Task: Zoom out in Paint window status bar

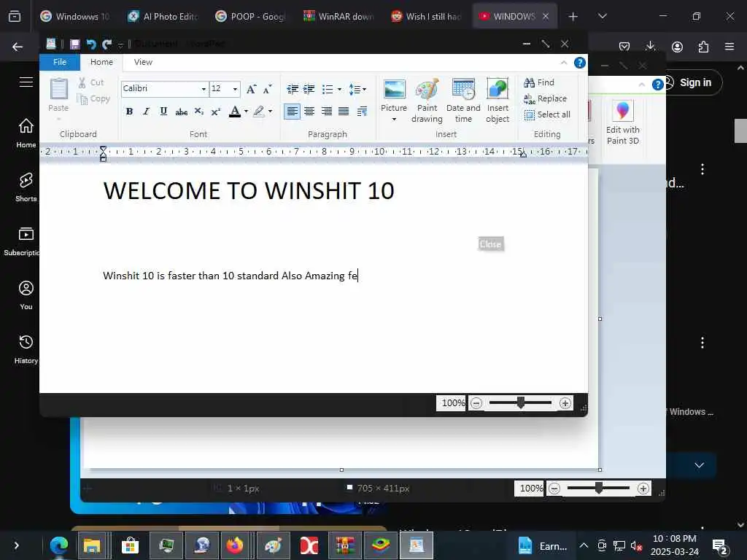Action: (554, 489)
